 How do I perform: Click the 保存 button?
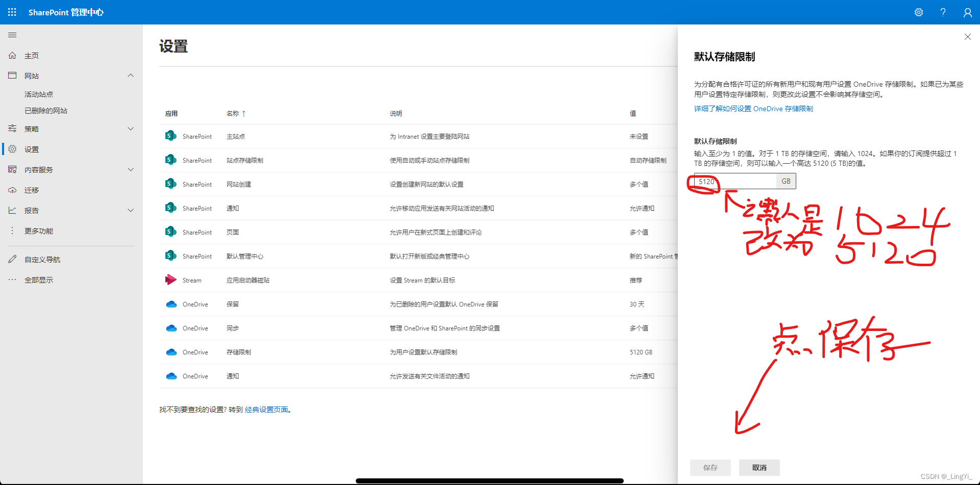710,468
